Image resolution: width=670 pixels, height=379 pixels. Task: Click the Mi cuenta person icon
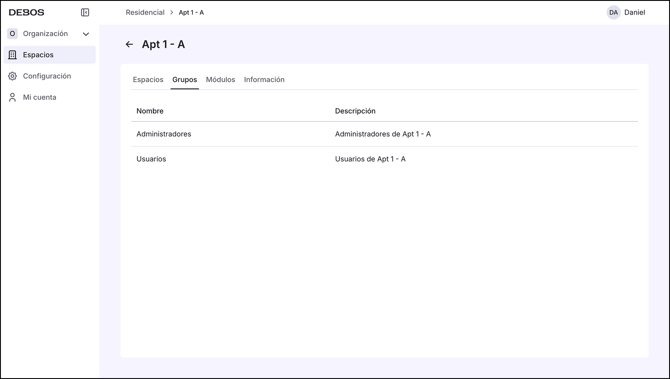pyautogui.click(x=12, y=97)
